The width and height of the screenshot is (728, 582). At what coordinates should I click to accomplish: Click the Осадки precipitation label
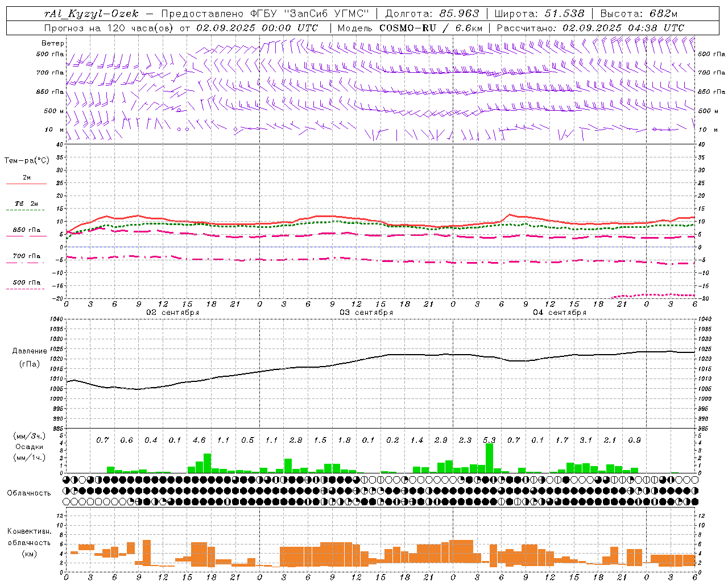pyautogui.click(x=30, y=447)
